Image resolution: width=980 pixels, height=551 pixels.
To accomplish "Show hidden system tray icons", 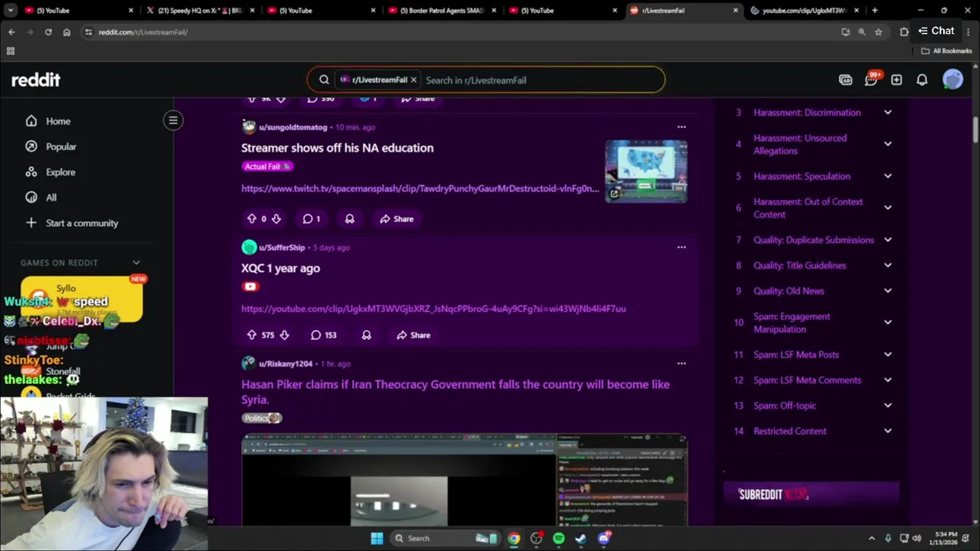I will coord(871,539).
